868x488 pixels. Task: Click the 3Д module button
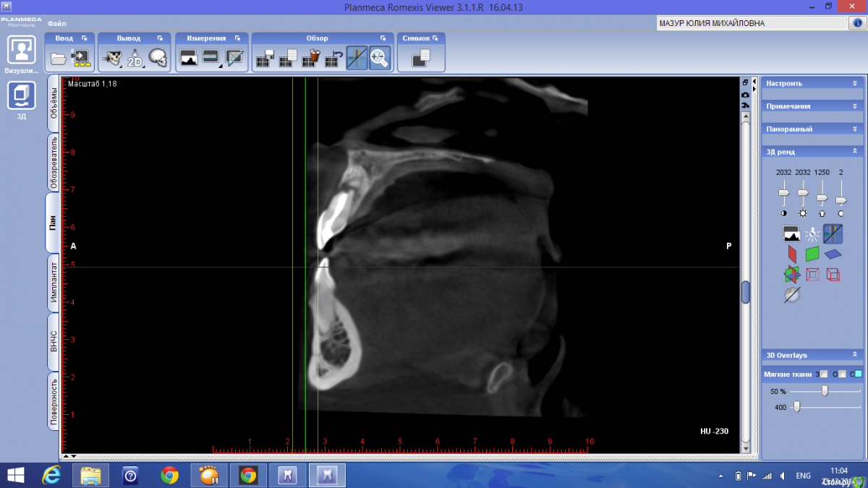coord(22,100)
